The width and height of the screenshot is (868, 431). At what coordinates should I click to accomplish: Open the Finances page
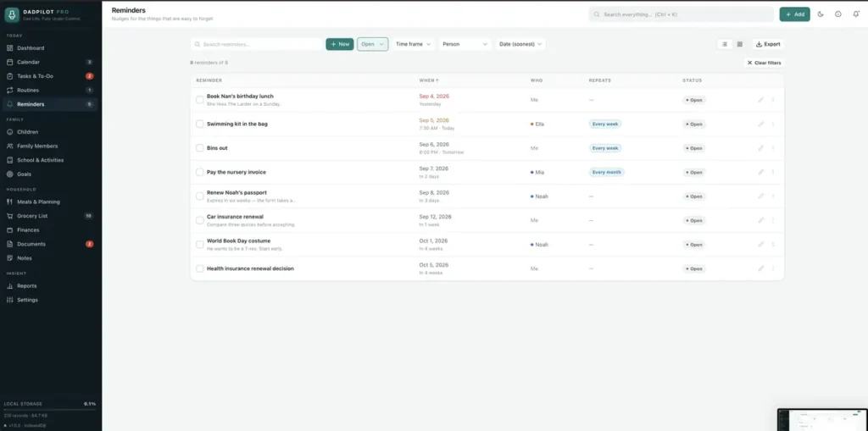[50, 230]
